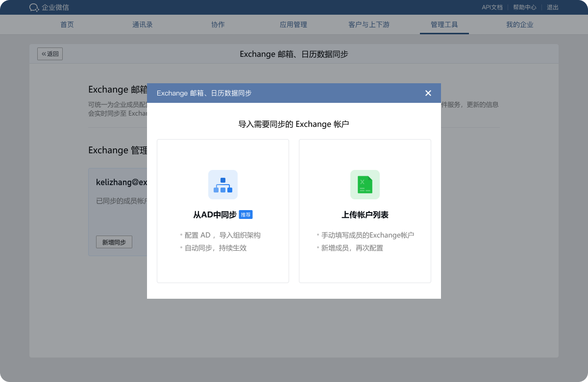Click the kelizhang@ex account text
This screenshot has width=588, height=382.
click(x=122, y=182)
